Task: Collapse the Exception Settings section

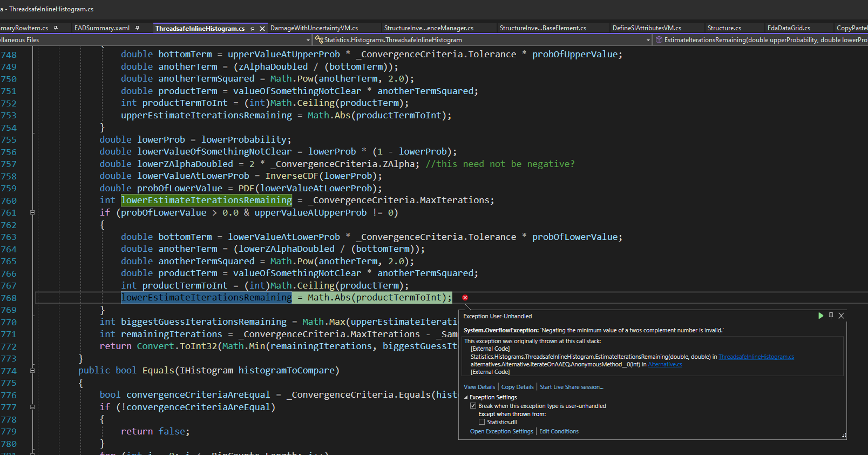Action: tap(466, 397)
